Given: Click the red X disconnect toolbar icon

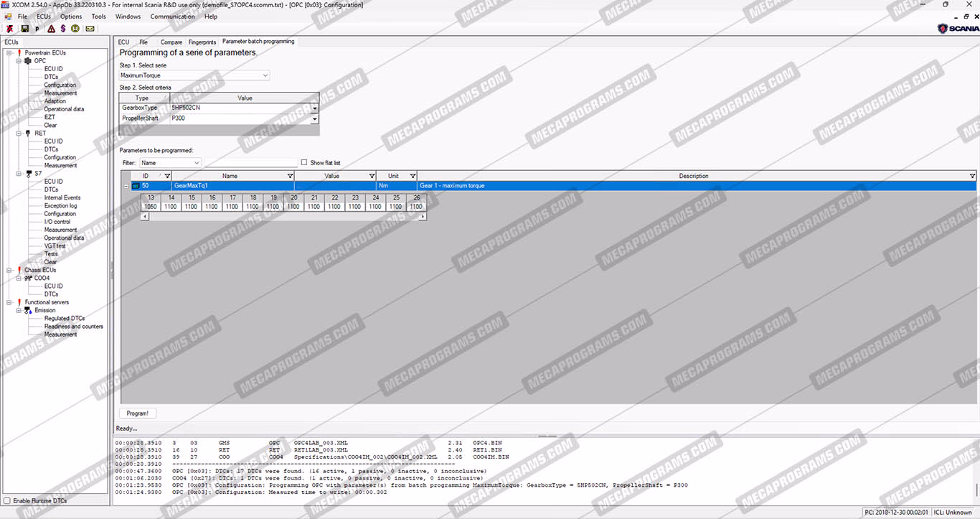Looking at the screenshot, I should coord(11,29).
